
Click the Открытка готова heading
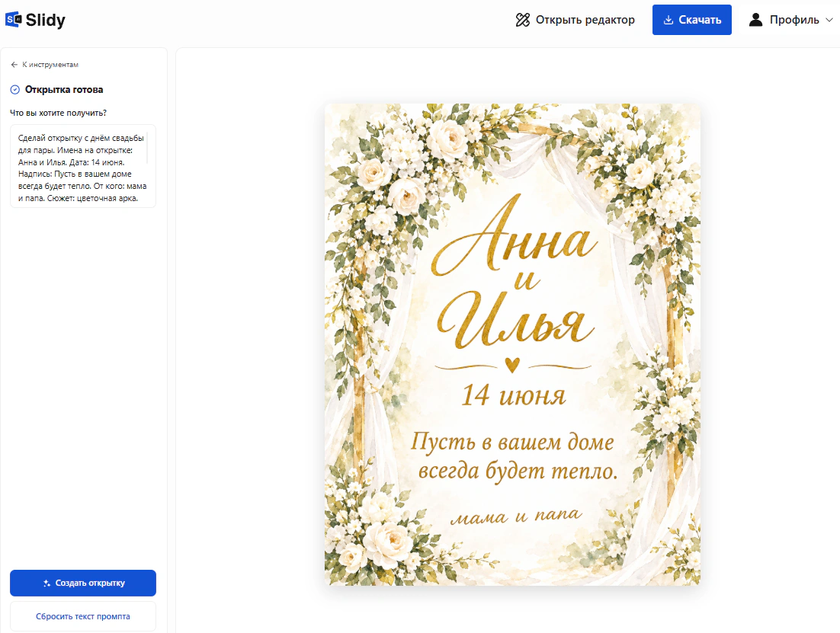pyautogui.click(x=64, y=89)
